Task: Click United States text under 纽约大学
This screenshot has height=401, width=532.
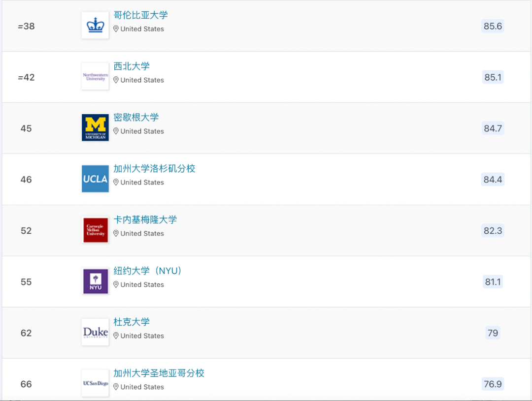Action: (142, 285)
